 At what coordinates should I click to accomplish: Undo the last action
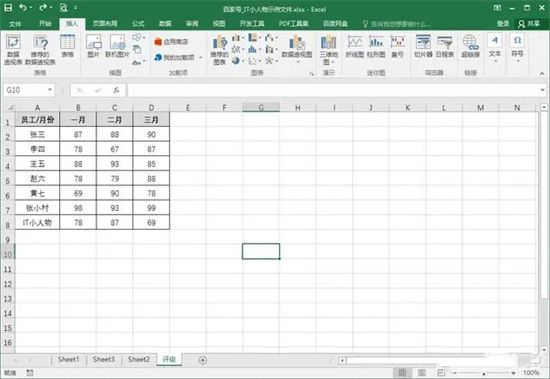pyautogui.click(x=23, y=7)
